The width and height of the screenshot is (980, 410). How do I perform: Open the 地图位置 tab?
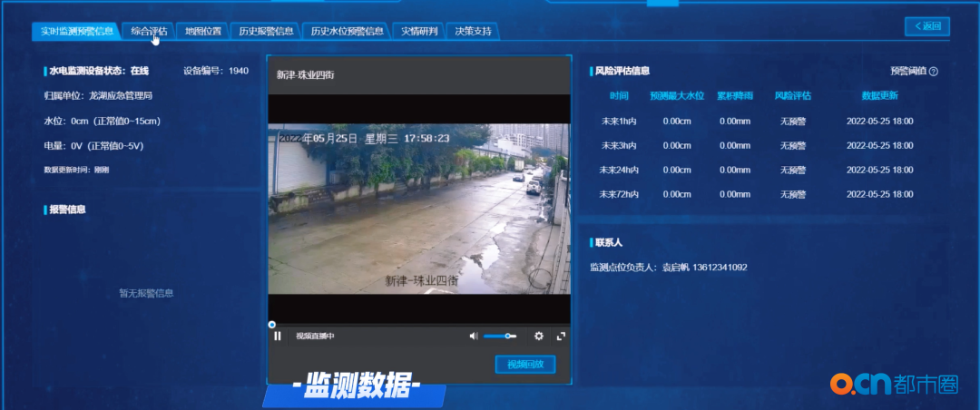click(x=203, y=31)
